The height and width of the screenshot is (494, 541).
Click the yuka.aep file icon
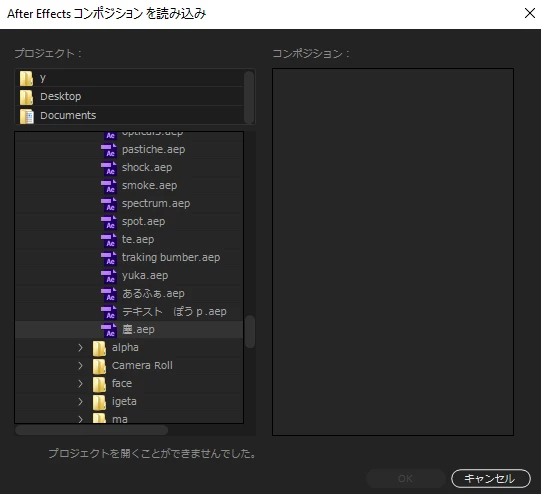[x=109, y=276]
